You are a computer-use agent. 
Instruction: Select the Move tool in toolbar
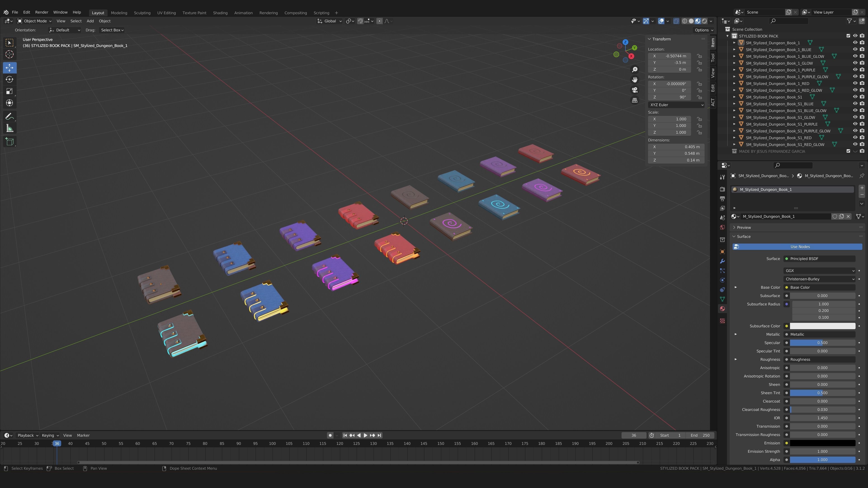[x=9, y=68]
